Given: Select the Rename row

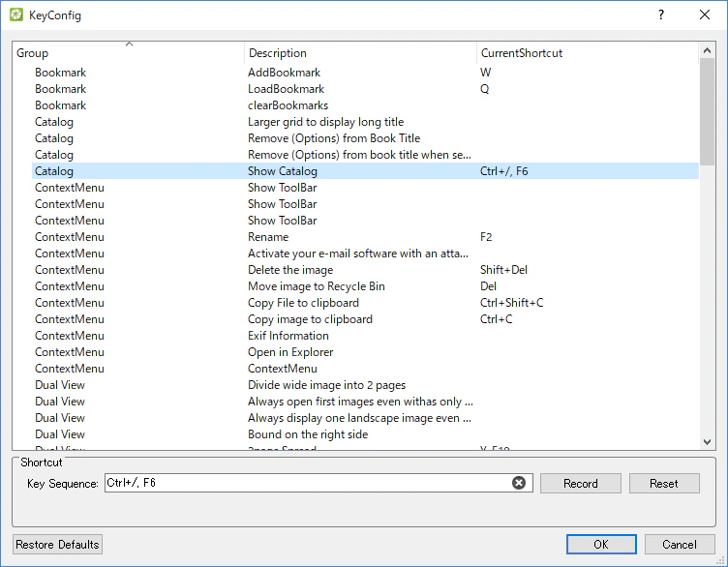Looking at the screenshot, I should pyautogui.click(x=365, y=237).
